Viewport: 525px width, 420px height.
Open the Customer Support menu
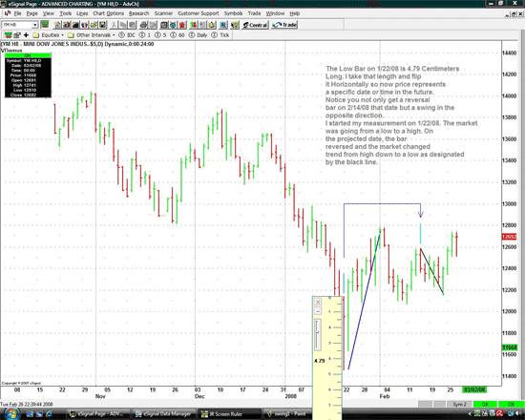tap(199, 13)
